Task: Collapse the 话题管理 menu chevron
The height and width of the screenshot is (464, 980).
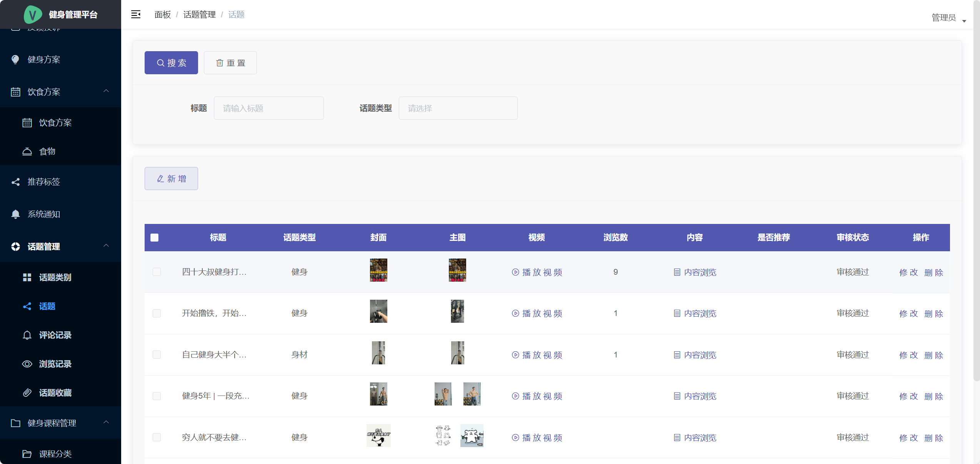Action: point(107,246)
